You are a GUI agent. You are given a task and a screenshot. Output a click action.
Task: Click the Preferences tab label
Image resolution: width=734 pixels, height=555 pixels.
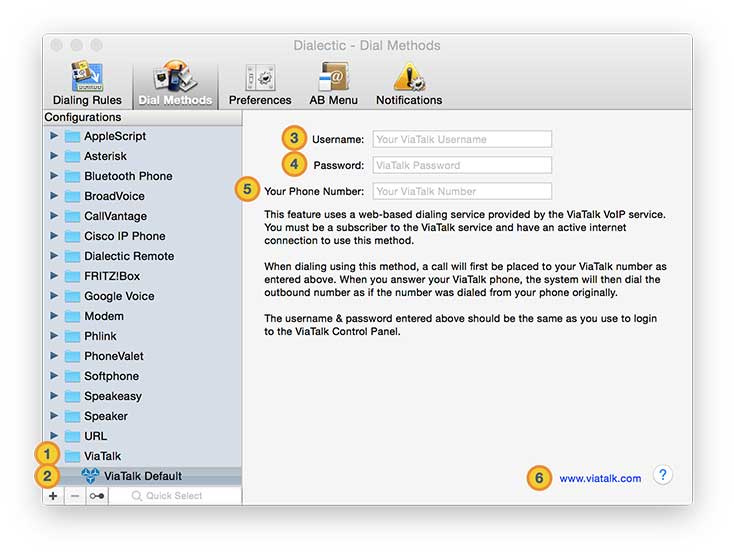point(260,100)
